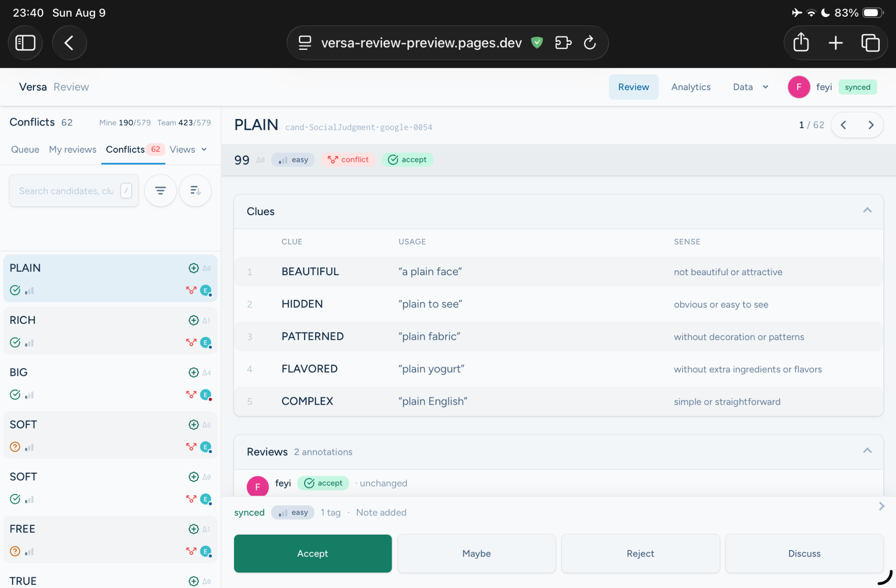This screenshot has width=896, height=588.
Task: Tap the extensions icon in address bar
Action: tap(563, 43)
